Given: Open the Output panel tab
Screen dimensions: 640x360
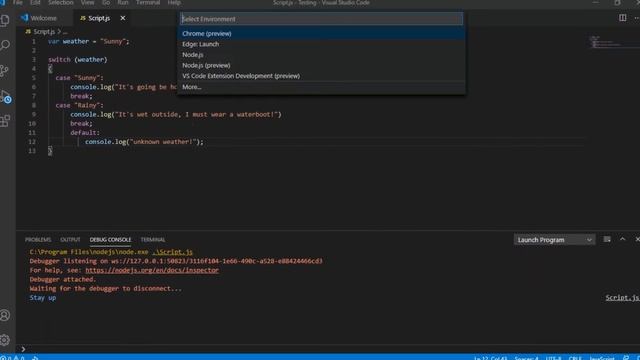Looking at the screenshot, I should [x=70, y=240].
